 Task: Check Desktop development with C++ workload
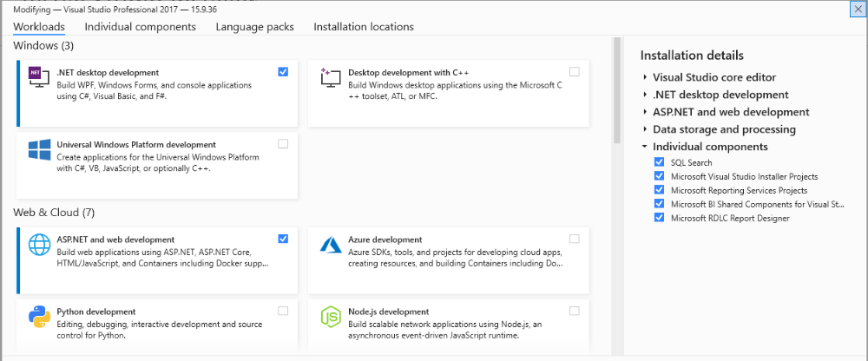(575, 71)
